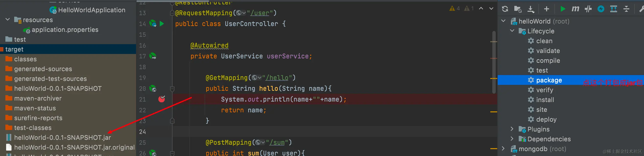
Task: Expand the Dependencies node
Action: point(512,138)
